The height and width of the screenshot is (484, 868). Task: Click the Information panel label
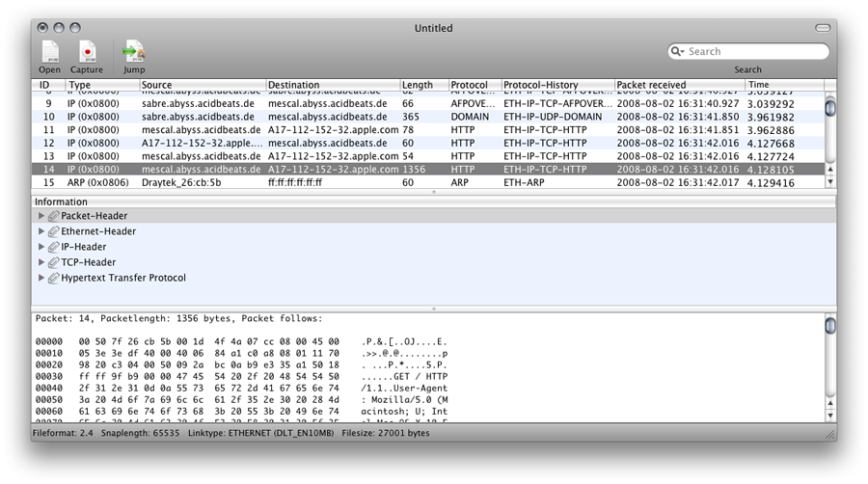pos(61,202)
